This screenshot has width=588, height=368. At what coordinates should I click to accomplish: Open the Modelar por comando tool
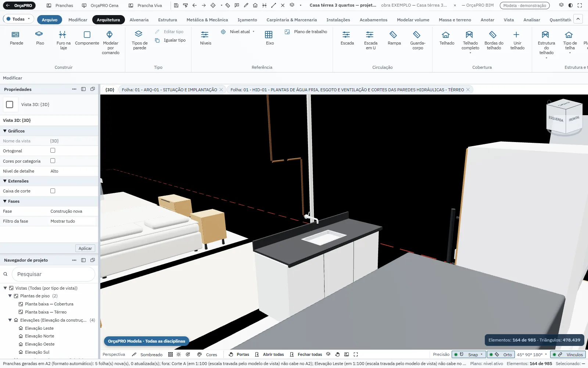click(110, 43)
